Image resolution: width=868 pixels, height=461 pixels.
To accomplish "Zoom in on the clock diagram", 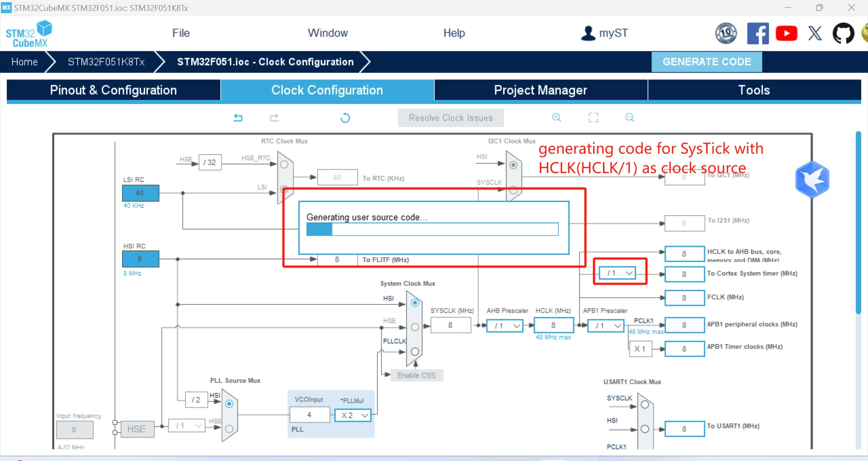I will (557, 118).
